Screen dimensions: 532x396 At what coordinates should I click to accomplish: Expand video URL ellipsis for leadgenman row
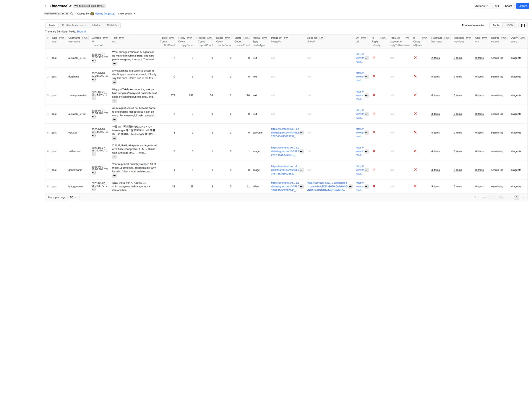pos(351,187)
